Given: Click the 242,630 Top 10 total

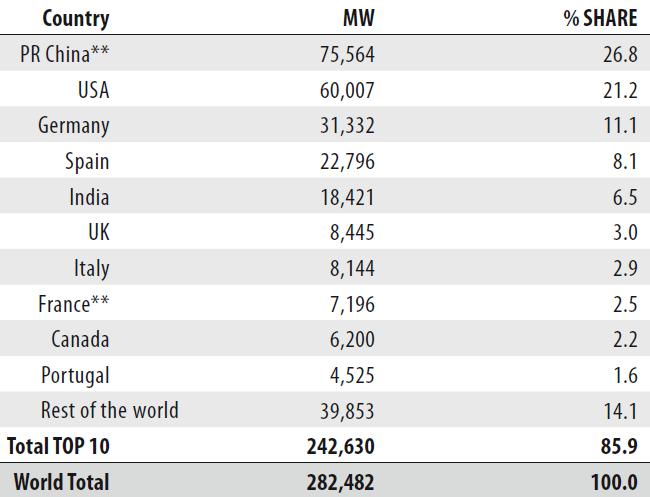Looking at the screenshot, I should [x=340, y=447].
